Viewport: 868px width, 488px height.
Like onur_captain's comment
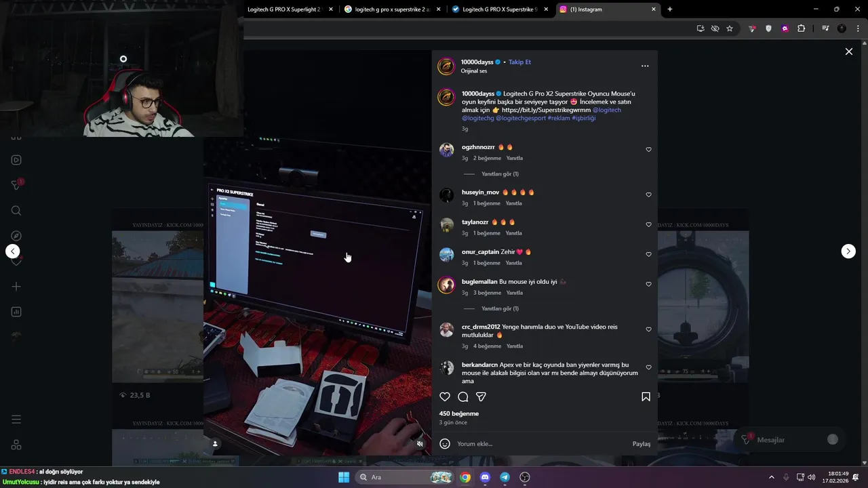[x=648, y=255]
